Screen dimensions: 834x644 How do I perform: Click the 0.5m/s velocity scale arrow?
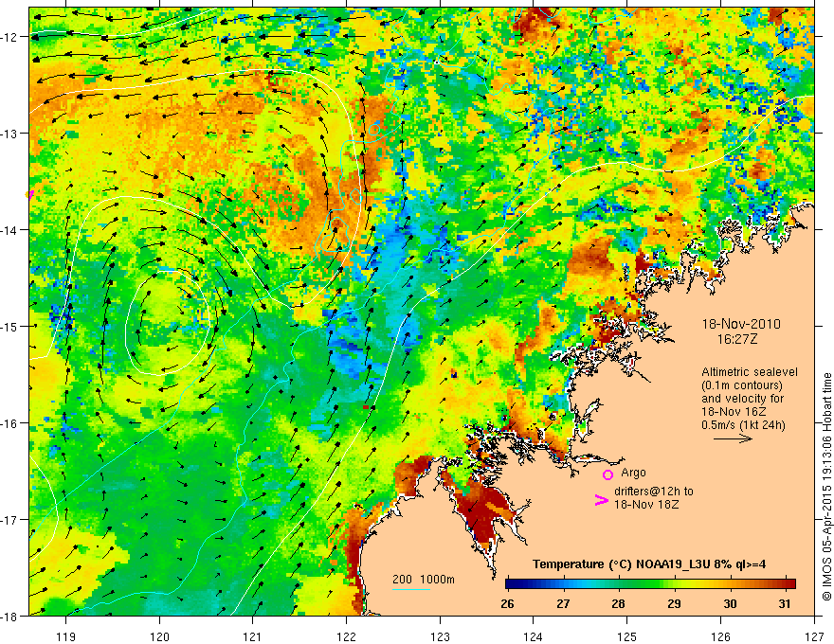point(733,438)
